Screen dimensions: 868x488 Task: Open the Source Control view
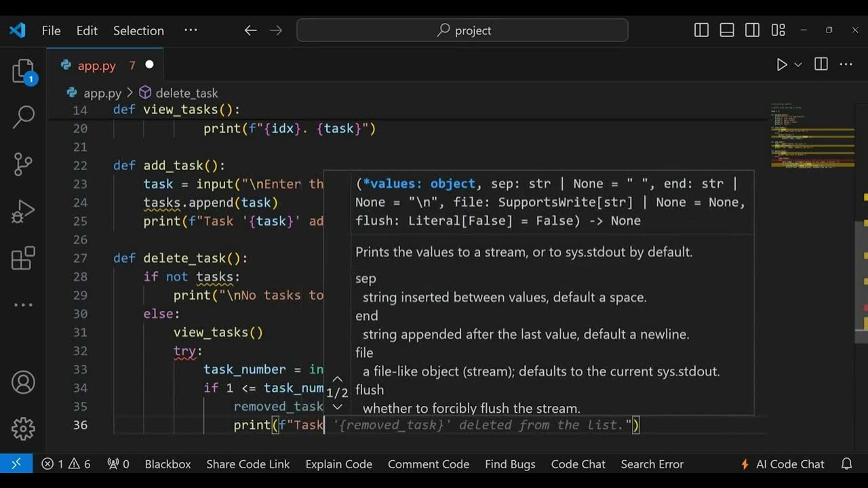(23, 163)
